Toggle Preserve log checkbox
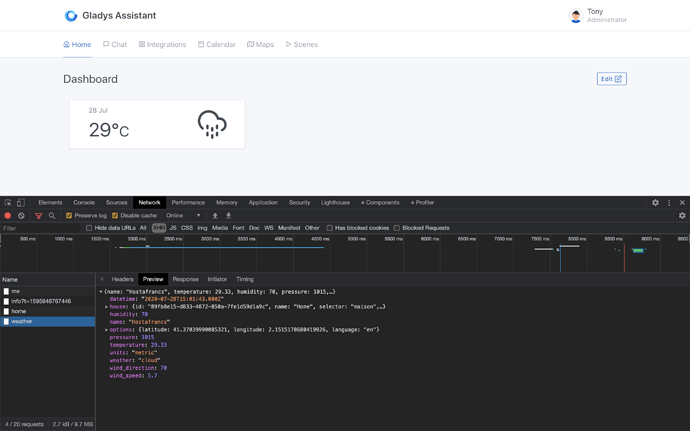The height and width of the screenshot is (431, 690). [69, 216]
